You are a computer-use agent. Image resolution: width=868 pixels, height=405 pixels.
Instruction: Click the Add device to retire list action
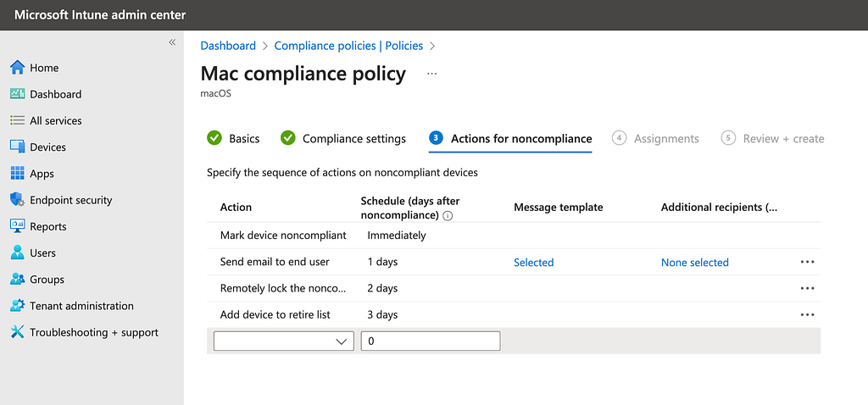pos(275,315)
